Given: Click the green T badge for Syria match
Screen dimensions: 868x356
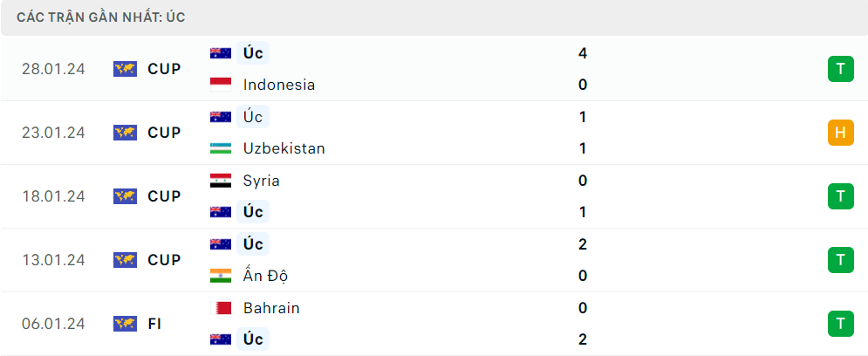Looking at the screenshot, I should pos(840,196).
